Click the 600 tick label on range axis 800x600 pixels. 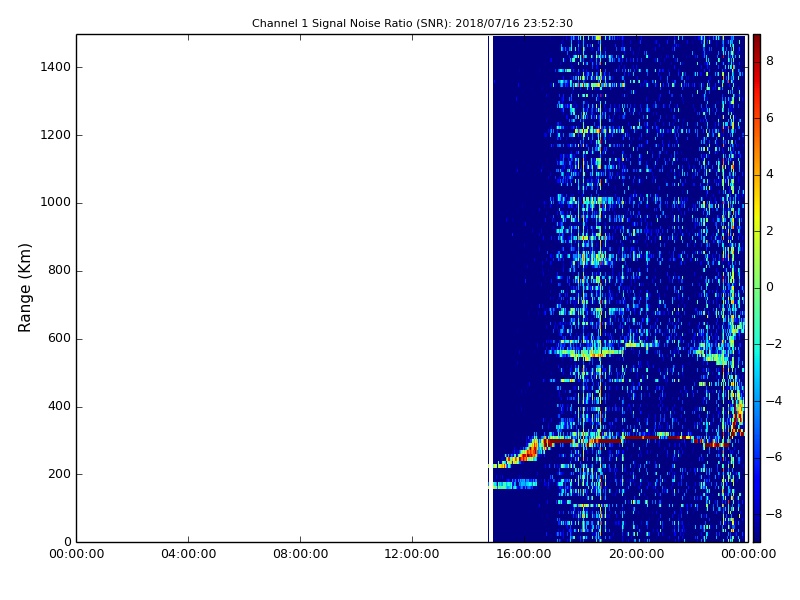(x=59, y=338)
